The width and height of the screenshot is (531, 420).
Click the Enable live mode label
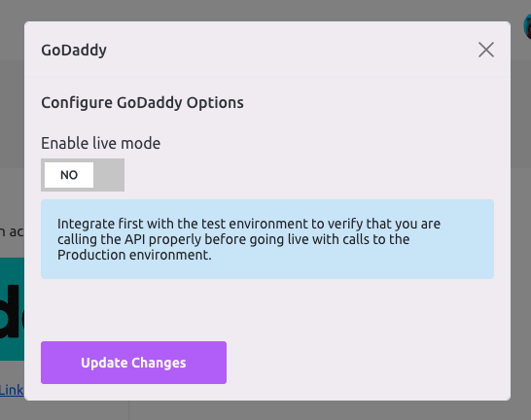(100, 143)
